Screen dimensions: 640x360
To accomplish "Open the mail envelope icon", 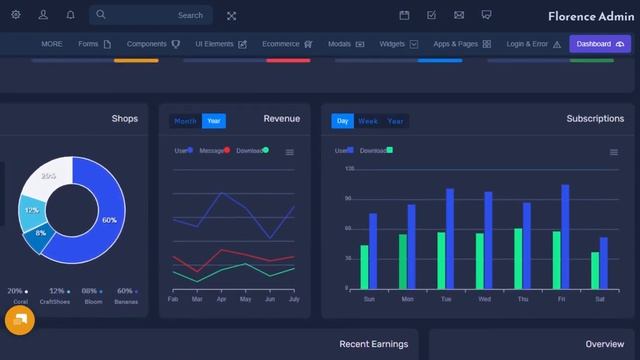I will pos(459,16).
